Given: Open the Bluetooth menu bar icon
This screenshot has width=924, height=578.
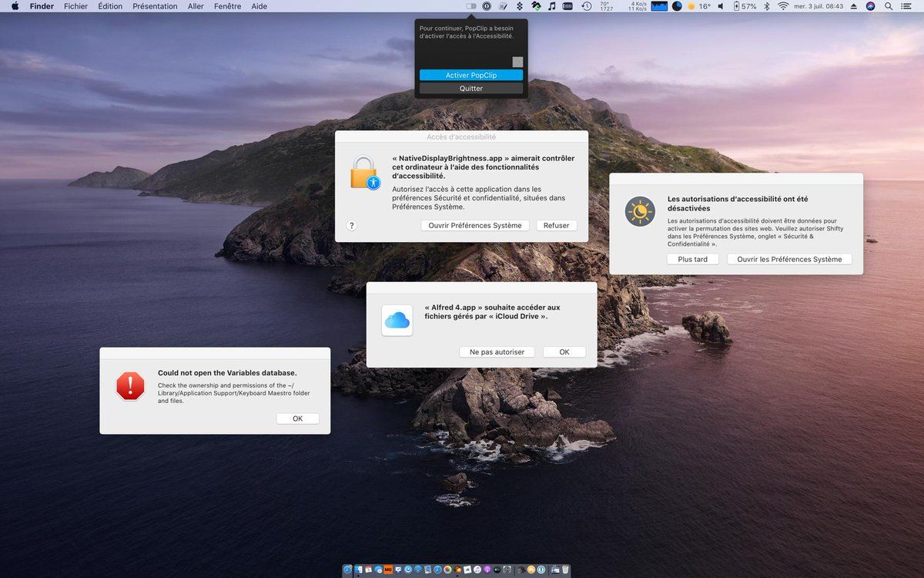Looking at the screenshot, I should [766, 6].
